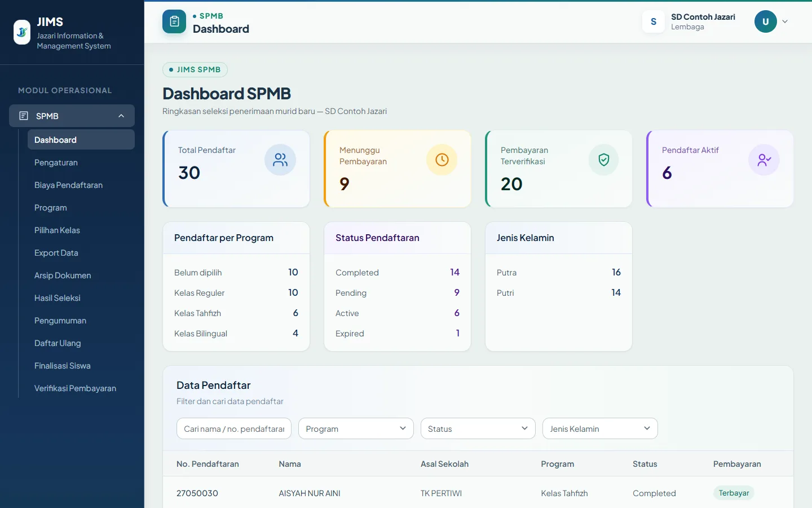This screenshot has width=812, height=508.
Task: Click the people icon on Total Pendaftar card
Action: click(280, 160)
